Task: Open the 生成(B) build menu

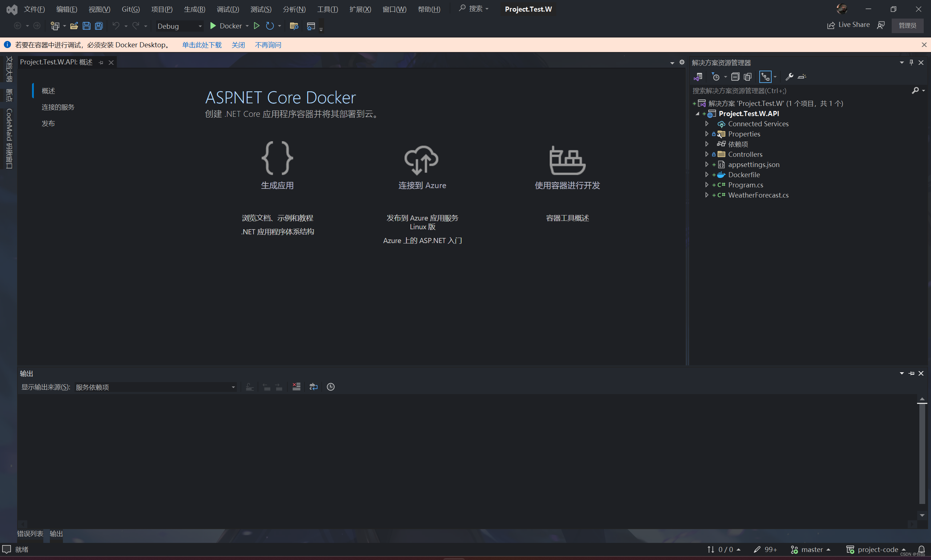Action: point(195,9)
